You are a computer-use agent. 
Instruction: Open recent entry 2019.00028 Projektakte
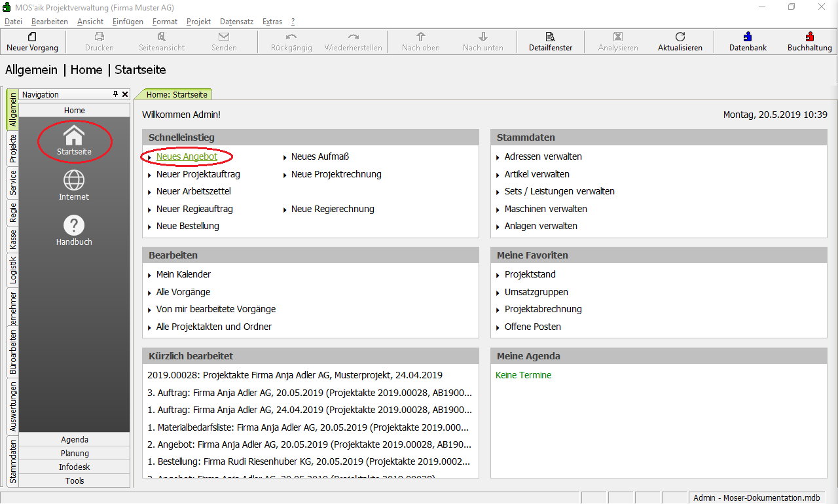coord(295,376)
